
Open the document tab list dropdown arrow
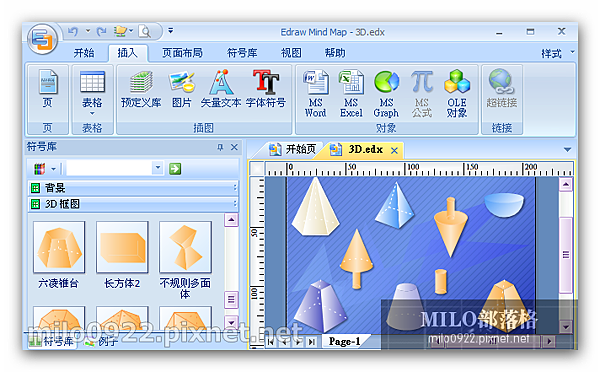click(x=567, y=150)
